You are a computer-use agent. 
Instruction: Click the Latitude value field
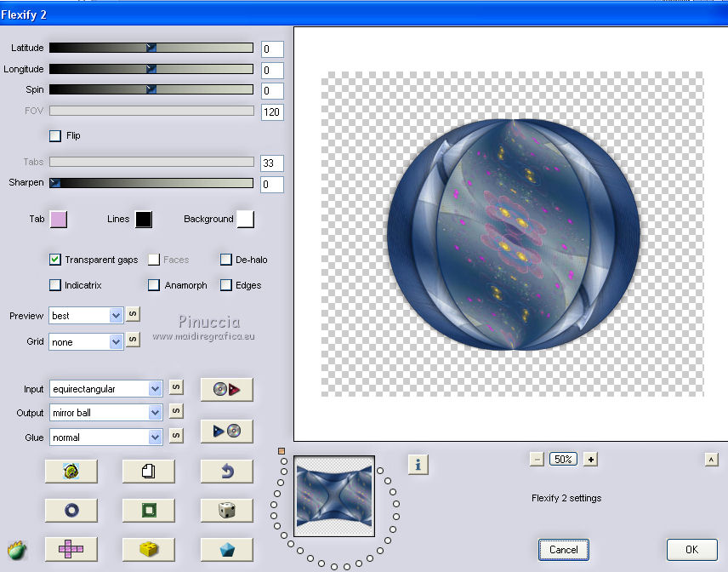pyautogui.click(x=272, y=49)
